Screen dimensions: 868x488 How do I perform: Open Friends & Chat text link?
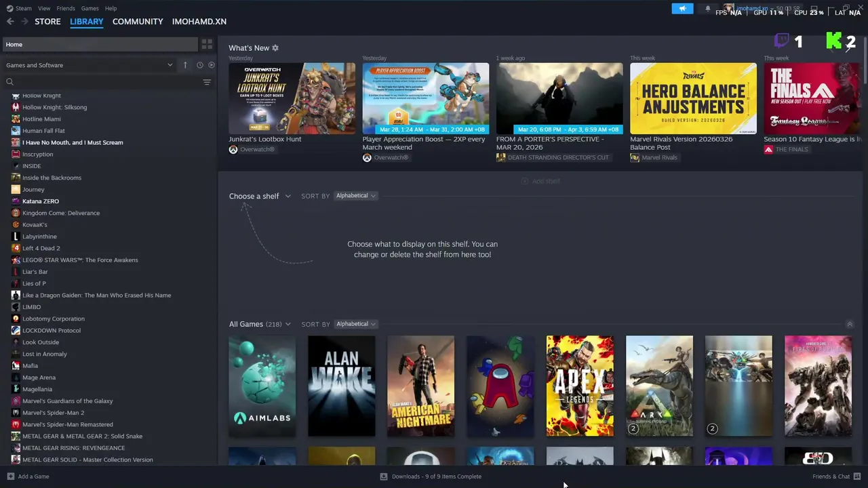(831, 476)
